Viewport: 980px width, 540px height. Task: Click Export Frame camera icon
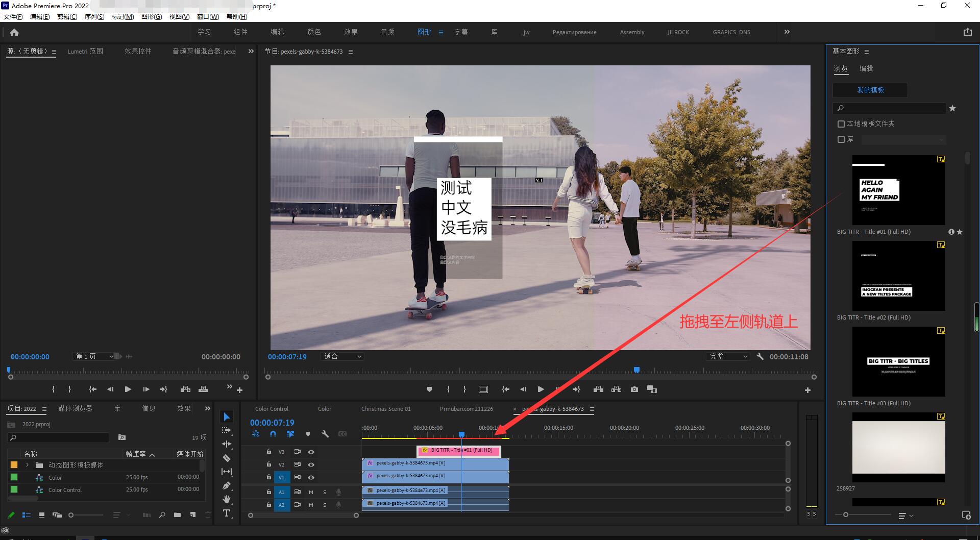point(634,389)
